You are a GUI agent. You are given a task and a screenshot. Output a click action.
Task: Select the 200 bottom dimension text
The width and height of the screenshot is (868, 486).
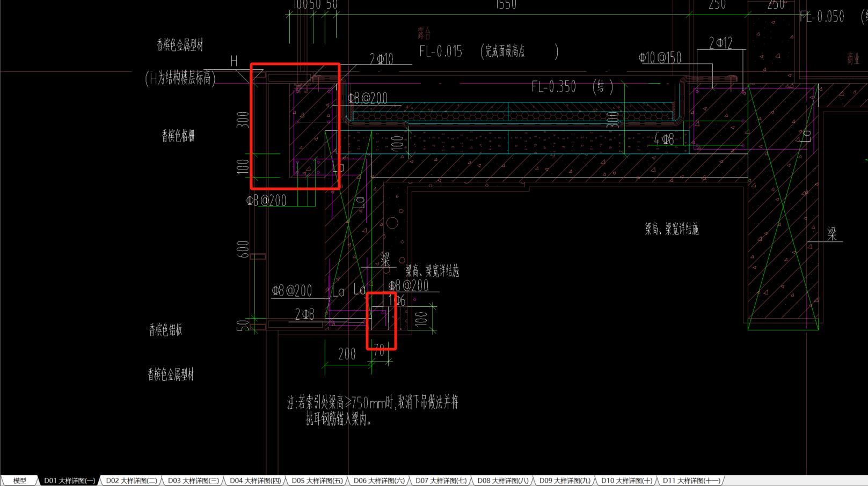tap(347, 354)
